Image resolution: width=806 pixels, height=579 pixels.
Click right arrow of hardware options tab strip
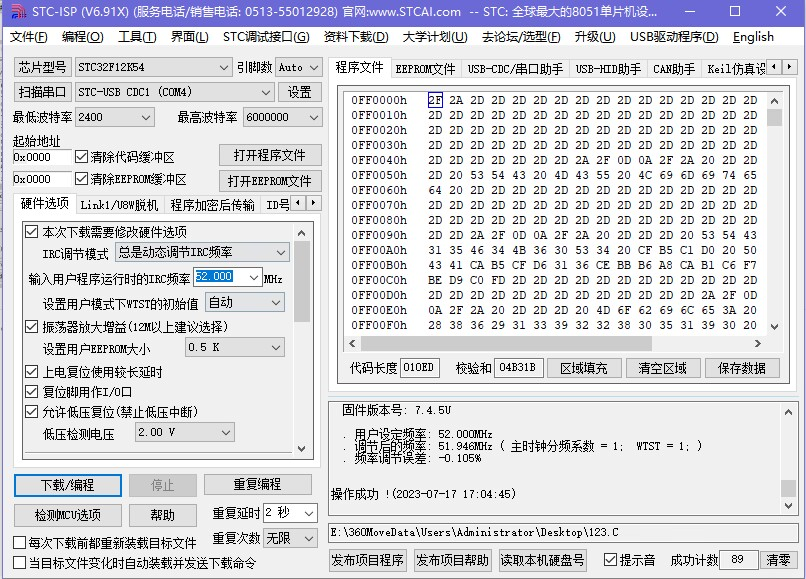pyautogui.click(x=314, y=203)
